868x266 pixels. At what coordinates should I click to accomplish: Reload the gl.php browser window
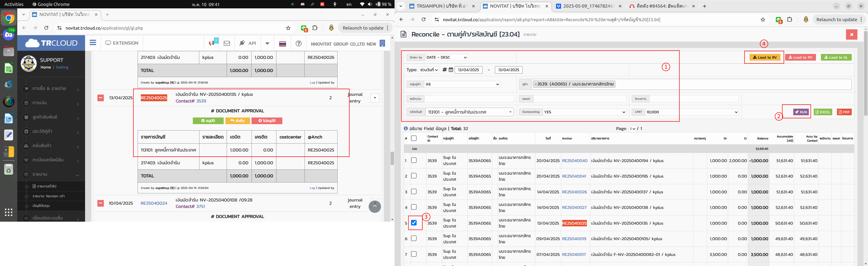pyautogui.click(x=47, y=28)
